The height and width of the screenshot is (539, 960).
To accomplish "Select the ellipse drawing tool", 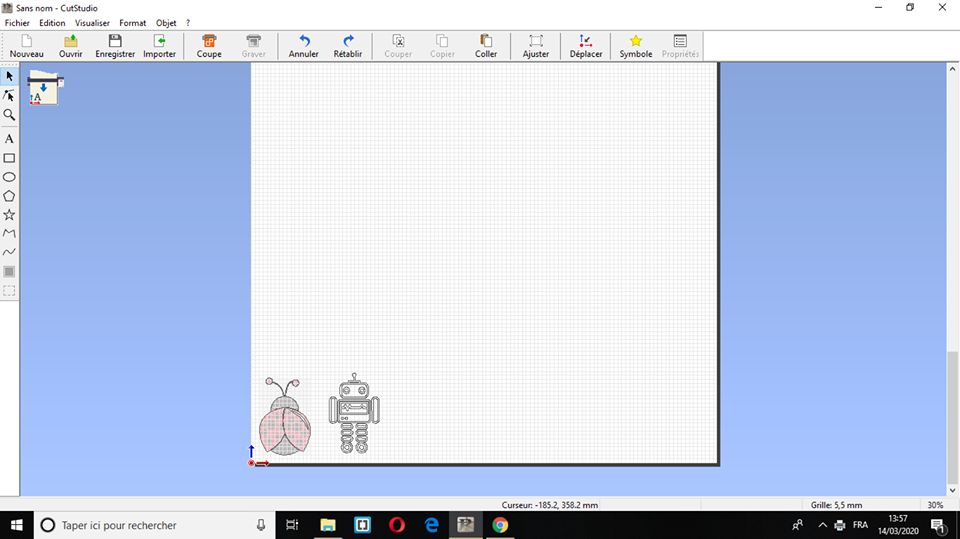I will 9,177.
